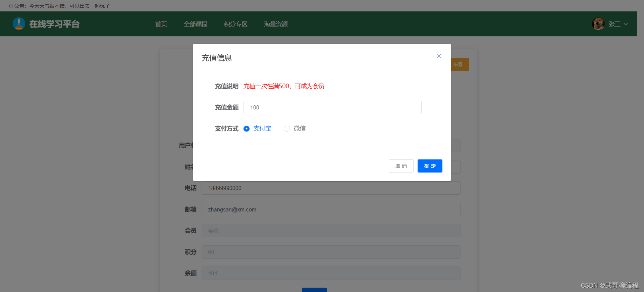
Task: Click the 充值信息 dialog title
Action: point(217,58)
